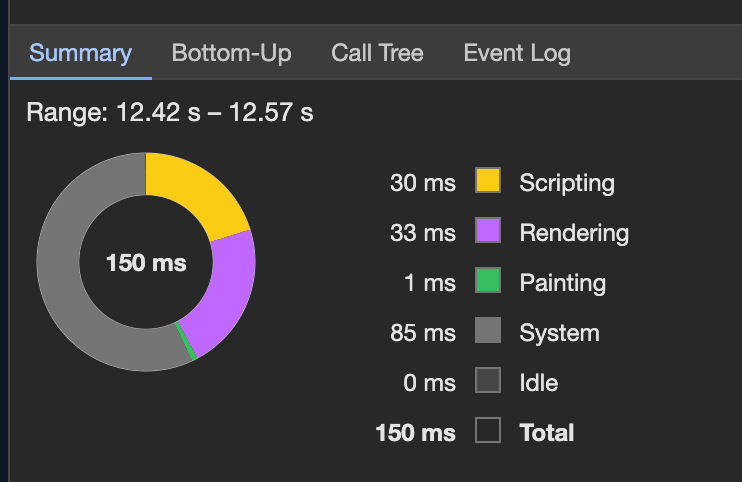
Task: Click the Painting legend label
Action: 562,283
